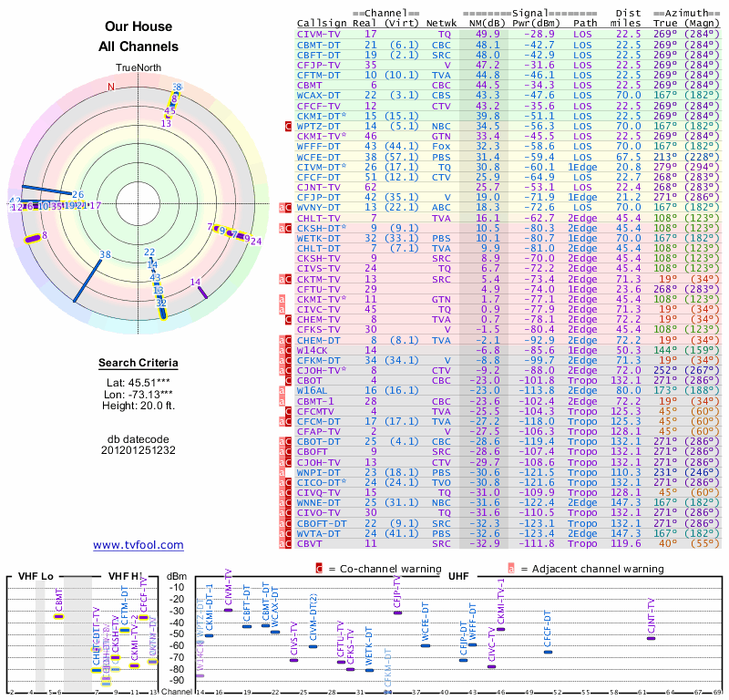Image resolution: width=729 pixels, height=700 pixels.
Task: Click the CFJP-TV marker in UHF chart
Action: (397, 612)
